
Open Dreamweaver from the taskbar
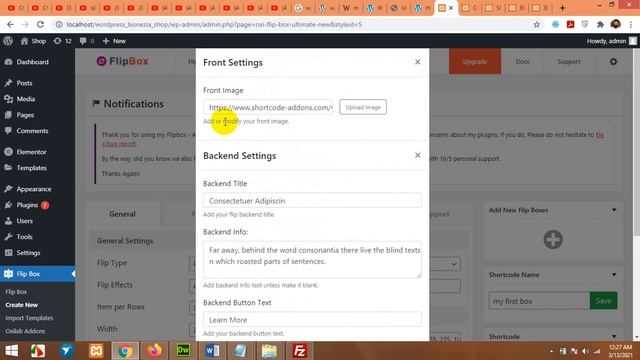coord(183,351)
